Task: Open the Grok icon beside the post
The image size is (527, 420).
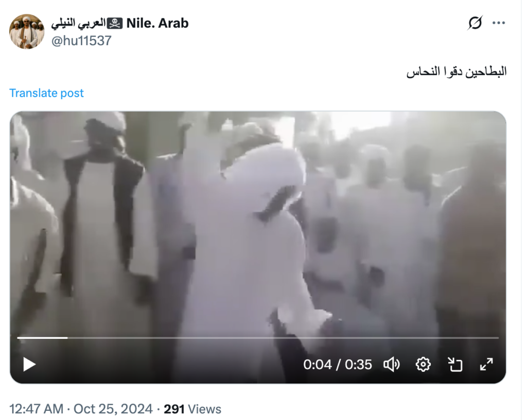Action: 475,23
